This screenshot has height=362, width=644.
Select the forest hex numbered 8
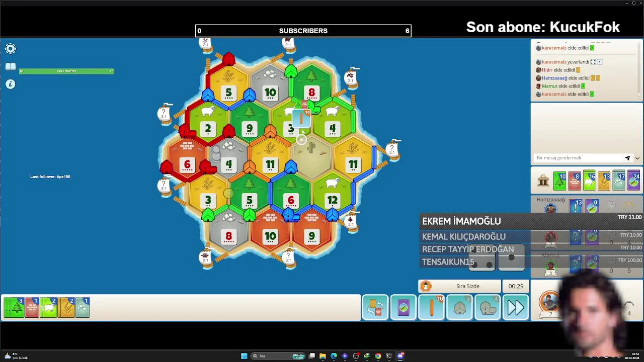tap(311, 86)
